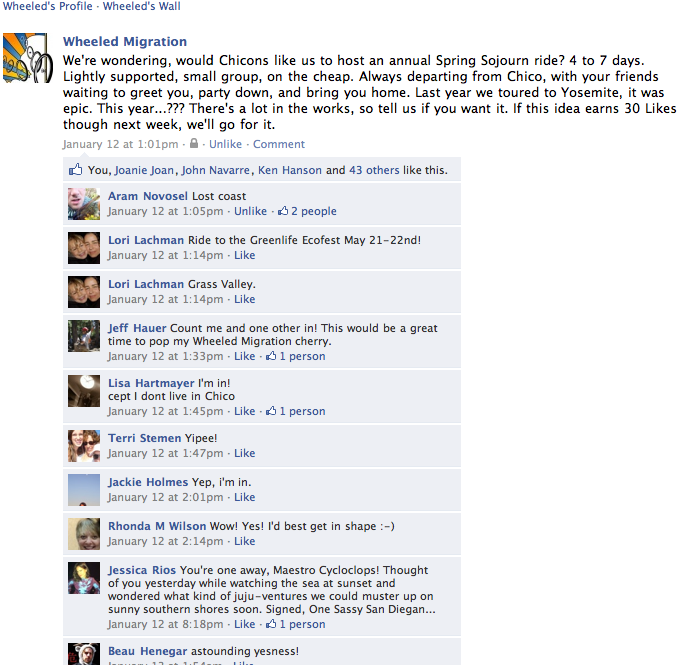Screen dimensions: 686x665
Task: Open Lori Lachman's avatar on the Grass Valley comment
Action: pos(84,292)
